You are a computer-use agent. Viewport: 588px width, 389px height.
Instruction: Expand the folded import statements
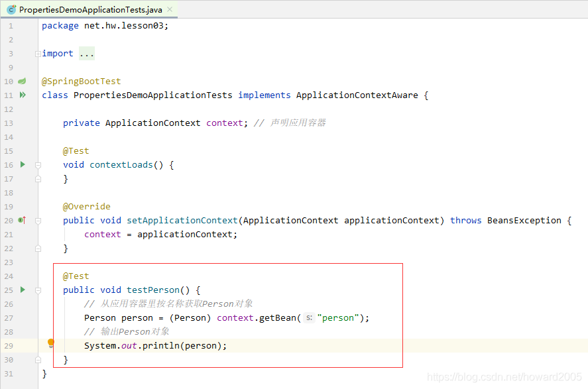tap(38, 54)
